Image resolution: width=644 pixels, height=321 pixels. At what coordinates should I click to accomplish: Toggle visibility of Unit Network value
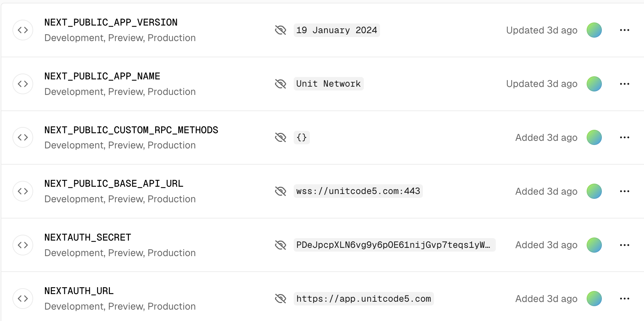(281, 84)
